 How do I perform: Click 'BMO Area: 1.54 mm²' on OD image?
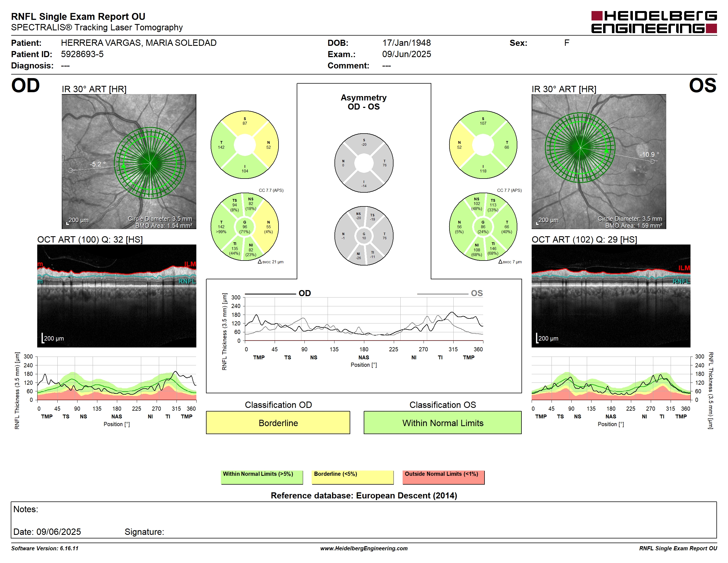pyautogui.click(x=164, y=225)
